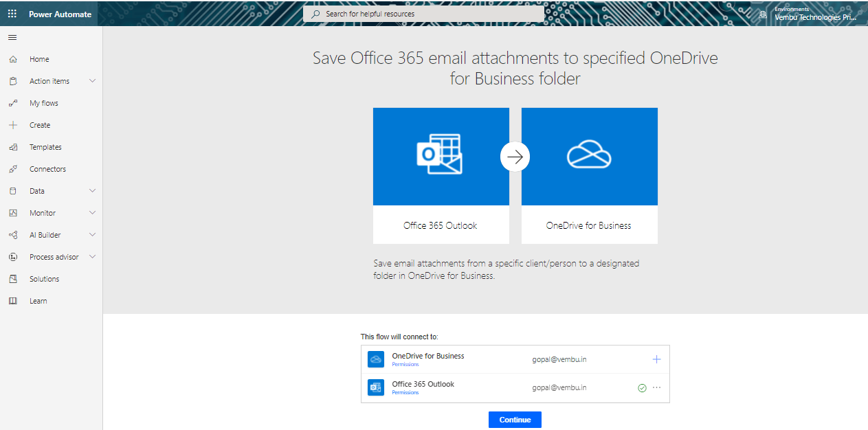Expand the AI Builder chevron
This screenshot has width=868, height=430.
tap(93, 235)
